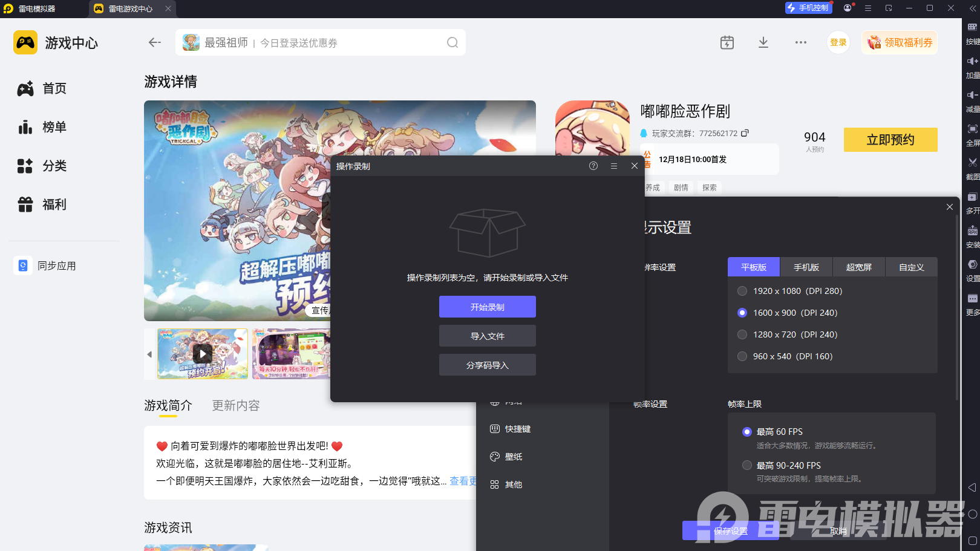Open the downloads arrow icon
The image size is (980, 551).
click(763, 42)
